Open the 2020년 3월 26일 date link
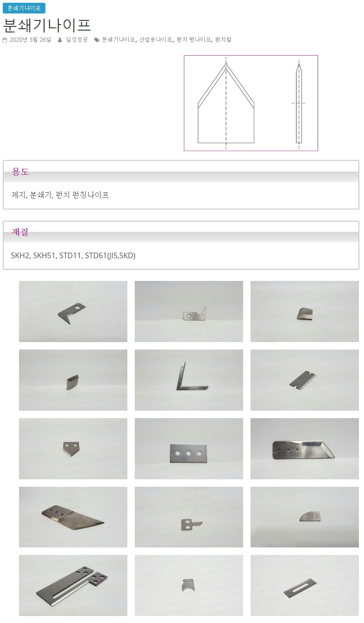364x623 pixels. pos(31,40)
